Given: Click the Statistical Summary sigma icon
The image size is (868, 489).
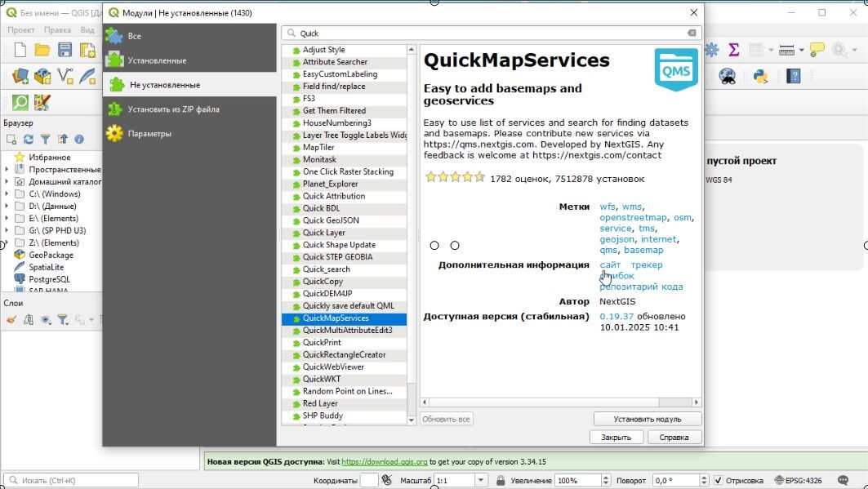Looking at the screenshot, I should pos(734,51).
